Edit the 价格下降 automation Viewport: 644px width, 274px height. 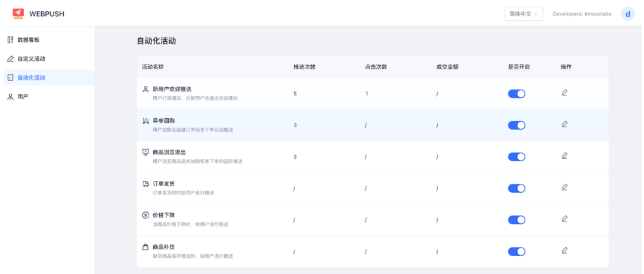(564, 219)
